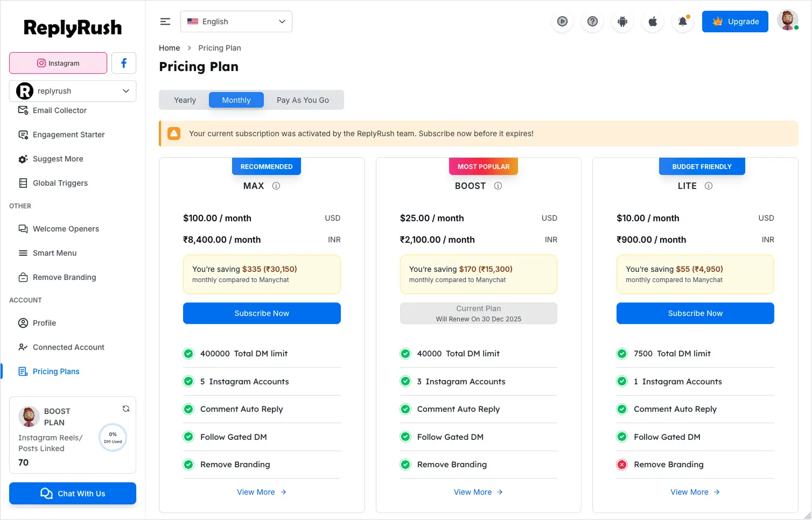Click the Profile person icon

pos(23,323)
